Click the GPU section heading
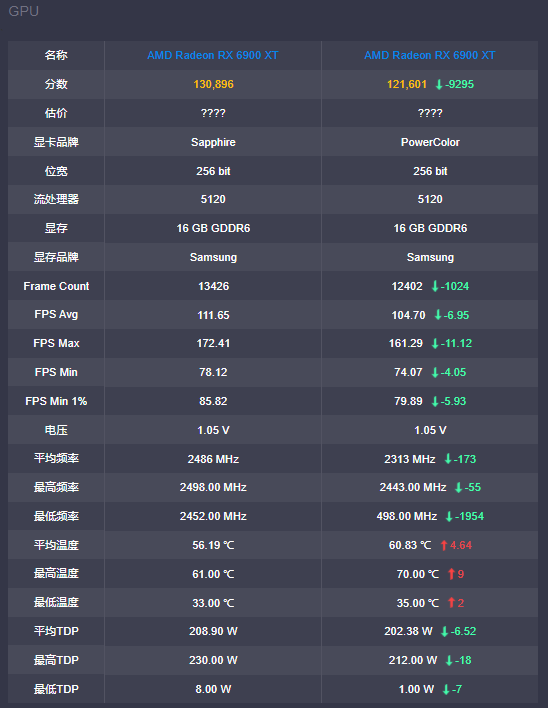Image resolution: width=548 pixels, height=708 pixels. [x=23, y=11]
